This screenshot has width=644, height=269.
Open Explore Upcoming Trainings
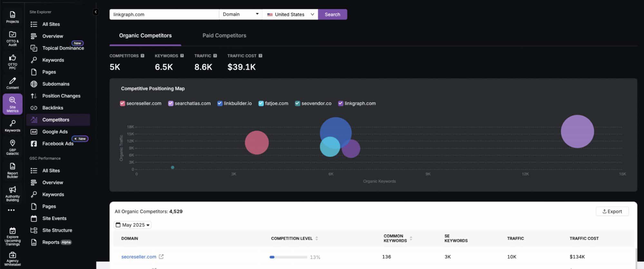pyautogui.click(x=12, y=237)
